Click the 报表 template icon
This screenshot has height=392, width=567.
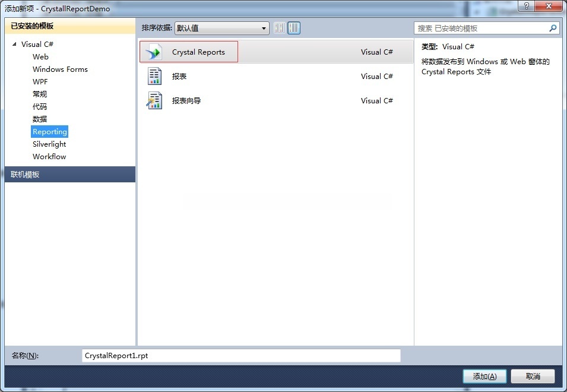(154, 76)
